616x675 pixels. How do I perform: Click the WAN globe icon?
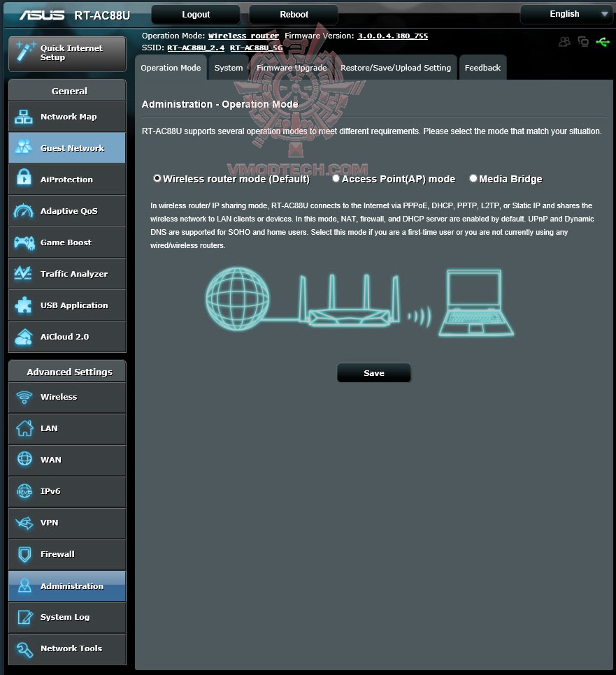24,458
